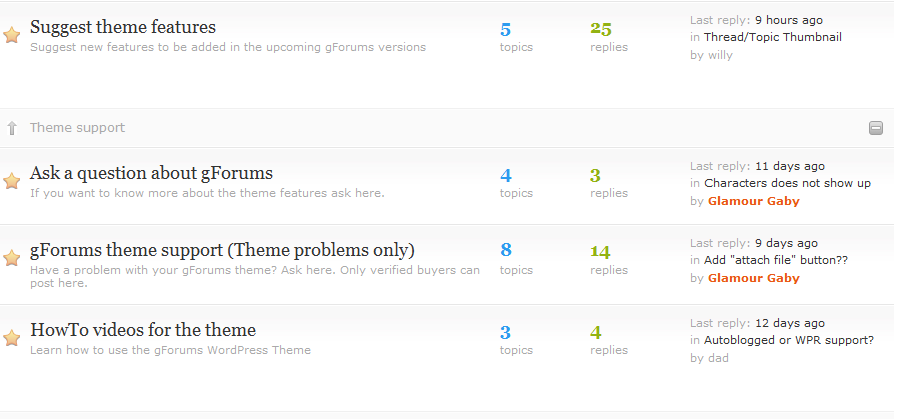Open gForums theme support (Theme problems only)
Screen dimensions: 919x419
click(x=222, y=250)
